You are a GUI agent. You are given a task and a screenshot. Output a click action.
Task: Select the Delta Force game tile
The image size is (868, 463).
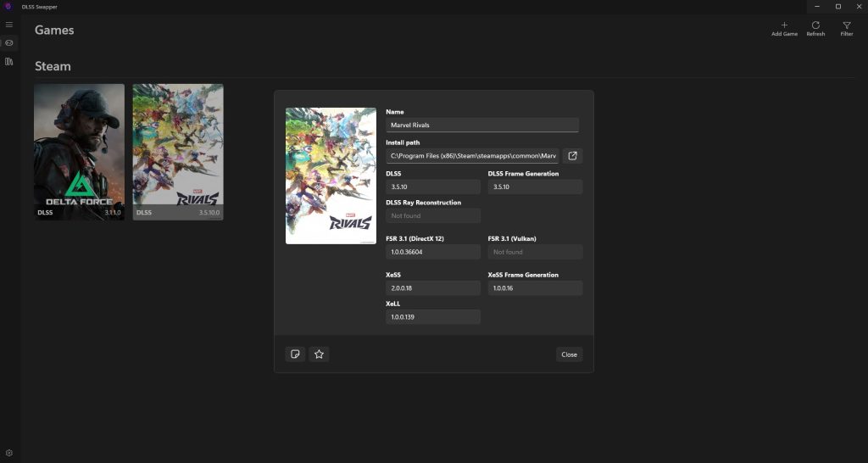79,151
